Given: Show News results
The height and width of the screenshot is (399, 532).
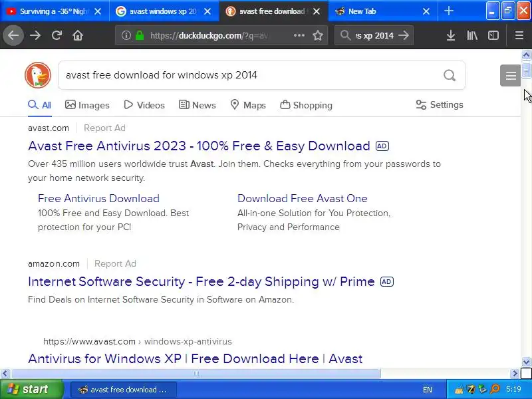Looking at the screenshot, I should tap(197, 105).
